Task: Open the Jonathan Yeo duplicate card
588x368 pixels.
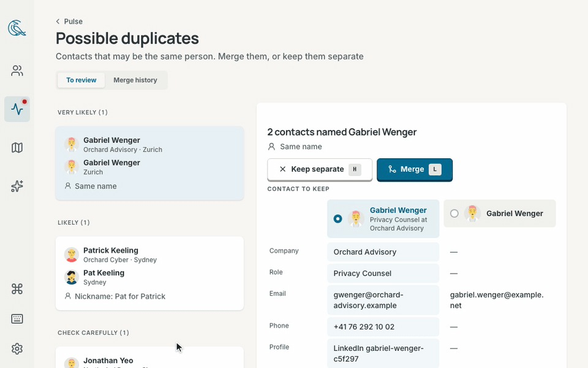Action: coord(149,358)
